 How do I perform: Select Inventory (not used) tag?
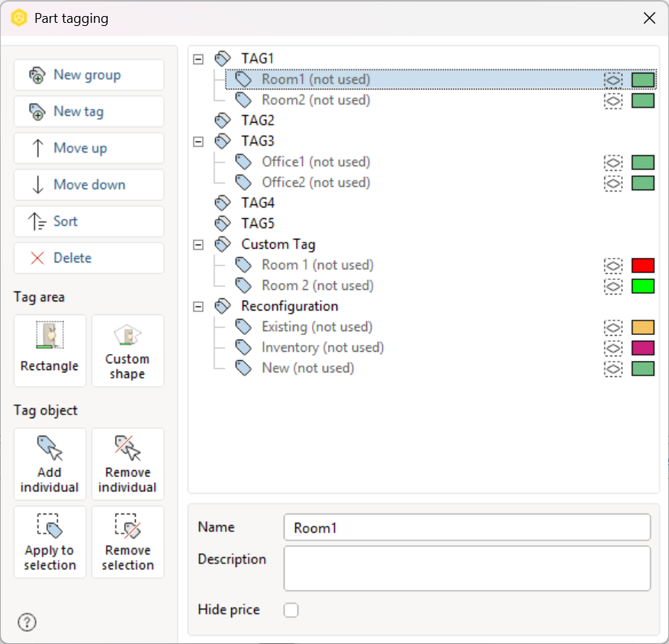[323, 347]
